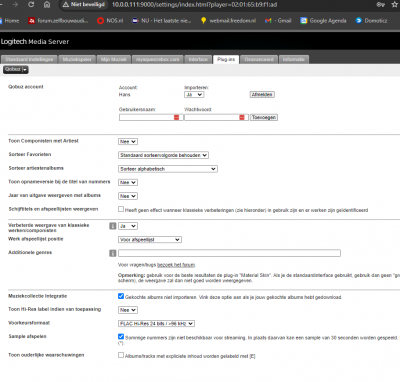Show info for Additionele genres
Viewport: 400px width, 382px height.
(113, 253)
